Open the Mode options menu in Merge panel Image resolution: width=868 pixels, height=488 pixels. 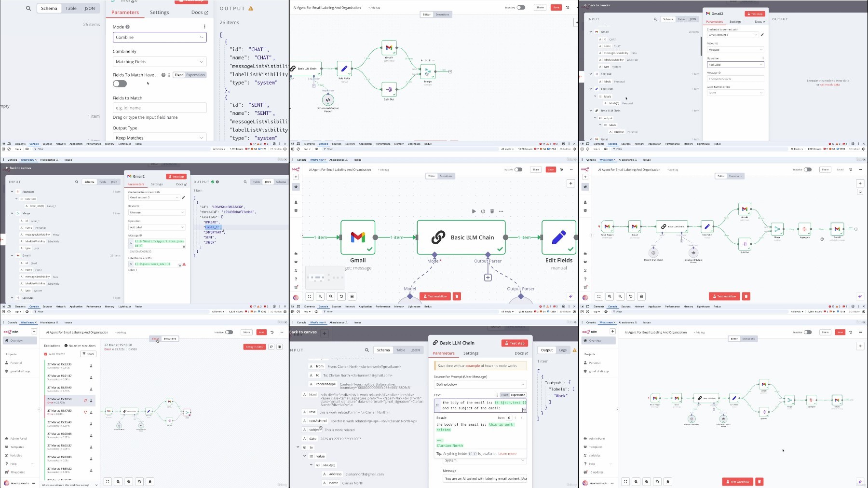[x=204, y=27]
